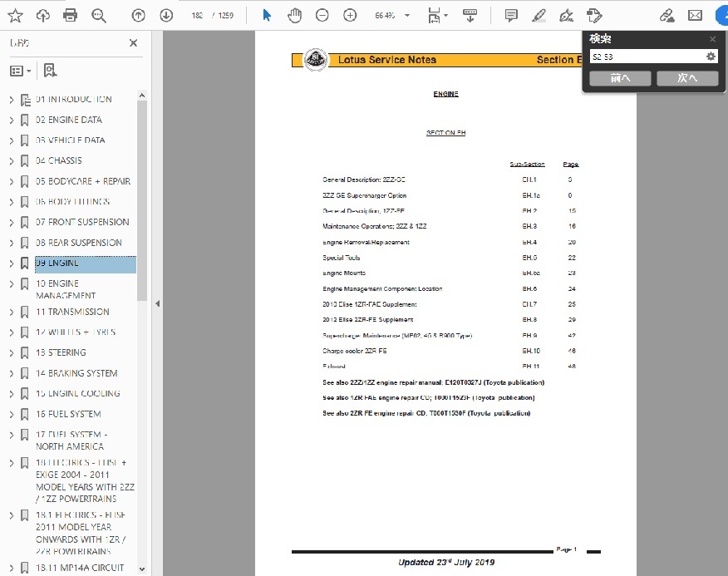
Task: Click "Special Tools" contents entry
Action: coord(342,258)
